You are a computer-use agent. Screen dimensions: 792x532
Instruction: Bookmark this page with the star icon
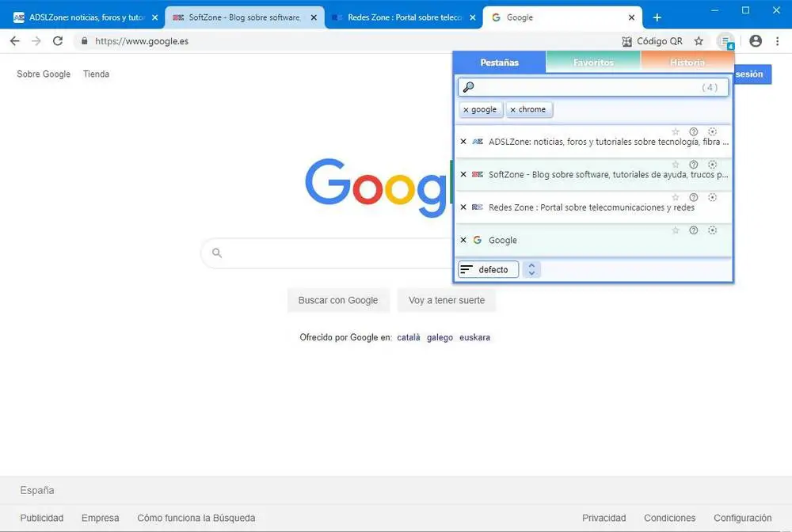click(x=699, y=41)
